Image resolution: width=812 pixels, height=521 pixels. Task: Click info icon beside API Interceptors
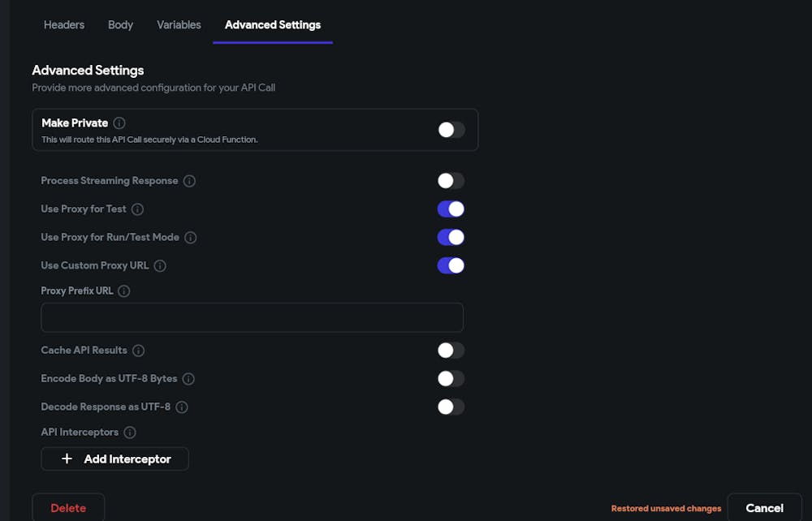coord(130,433)
